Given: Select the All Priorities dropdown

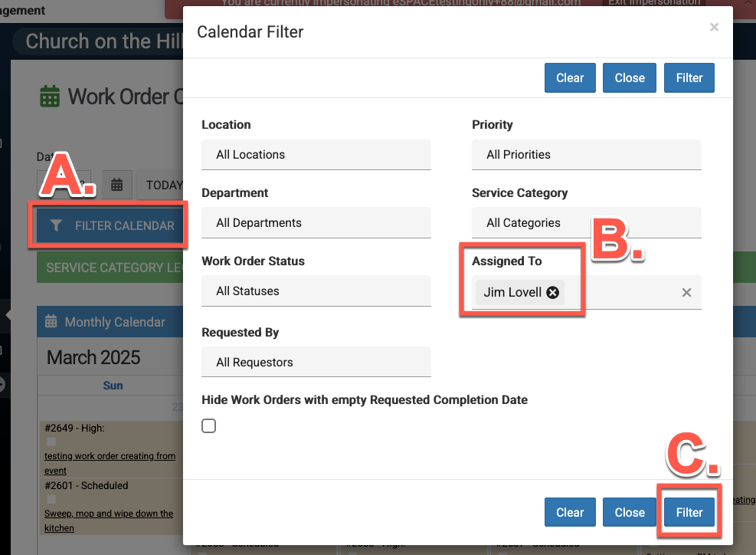Looking at the screenshot, I should tap(586, 155).
